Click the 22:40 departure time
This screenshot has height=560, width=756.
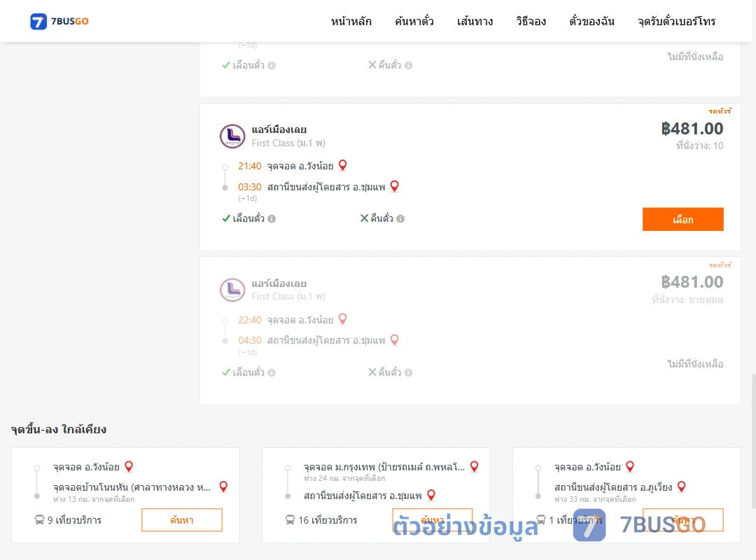(250, 320)
